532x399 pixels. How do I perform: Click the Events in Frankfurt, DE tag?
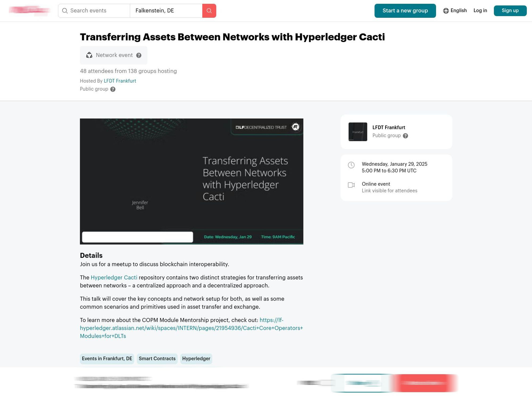(x=106, y=359)
